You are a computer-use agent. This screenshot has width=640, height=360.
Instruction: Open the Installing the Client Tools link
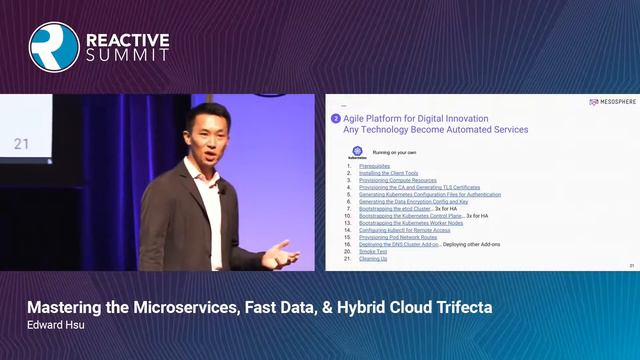point(389,173)
